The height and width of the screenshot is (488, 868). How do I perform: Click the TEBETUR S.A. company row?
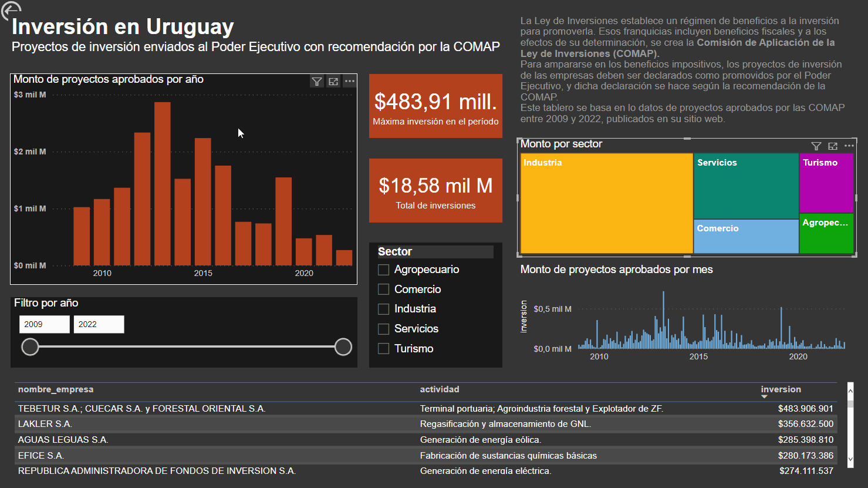425,409
